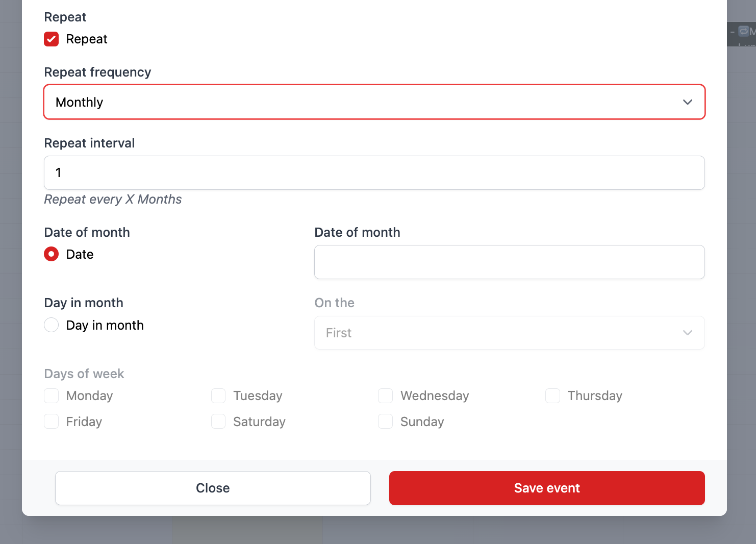The height and width of the screenshot is (544, 756).
Task: Click the Date of month text input
Action: click(x=509, y=262)
